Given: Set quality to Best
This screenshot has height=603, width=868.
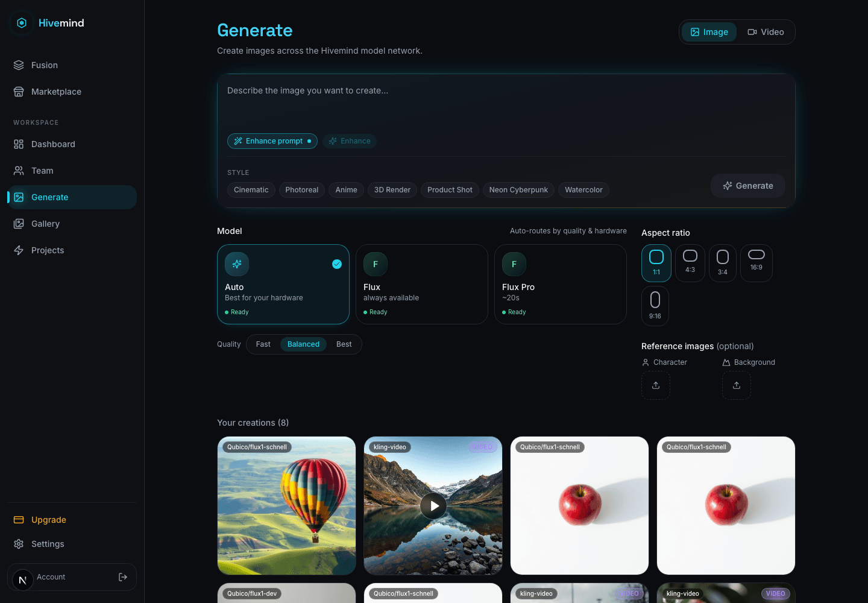Looking at the screenshot, I should [x=344, y=344].
